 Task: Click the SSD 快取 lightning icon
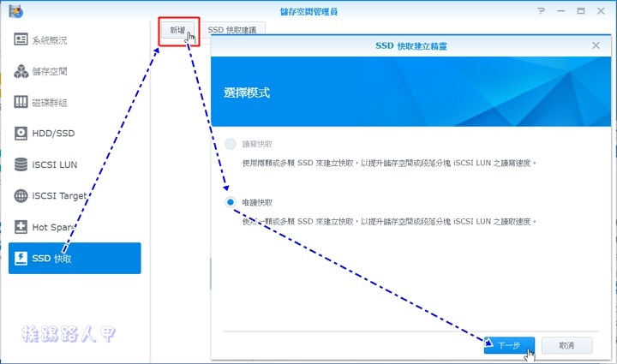pyautogui.click(x=21, y=259)
